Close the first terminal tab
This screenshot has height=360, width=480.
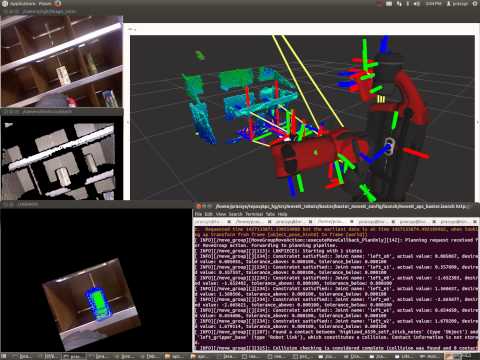coord(229,221)
